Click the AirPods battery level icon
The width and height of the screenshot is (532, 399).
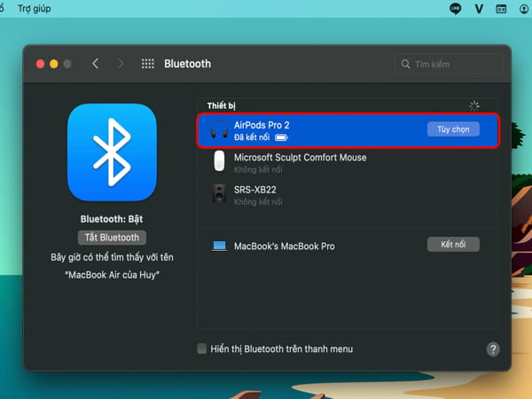(x=281, y=137)
